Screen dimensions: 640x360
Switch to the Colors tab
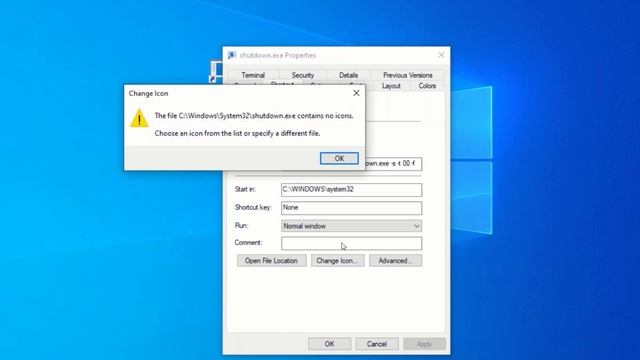coord(427,86)
